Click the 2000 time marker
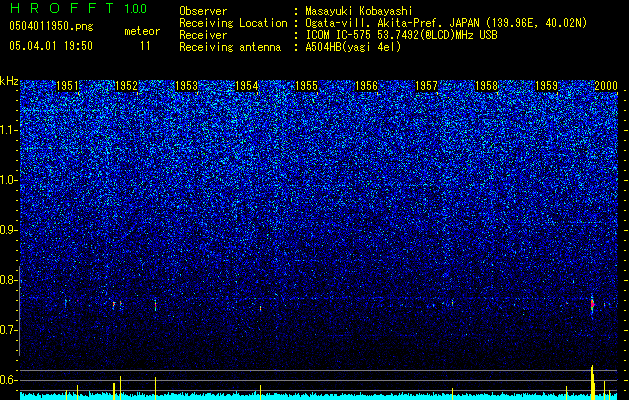The width and height of the screenshot is (629, 400). pos(606,86)
